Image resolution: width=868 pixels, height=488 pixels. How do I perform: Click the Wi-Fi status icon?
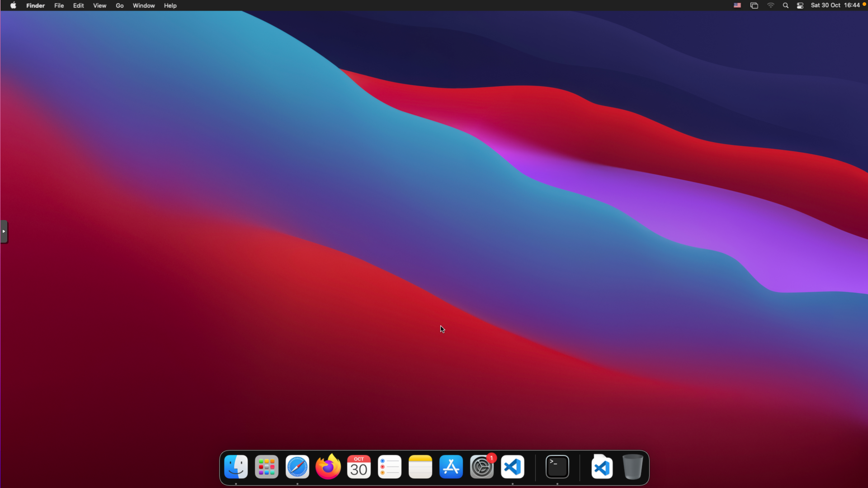(x=771, y=5)
